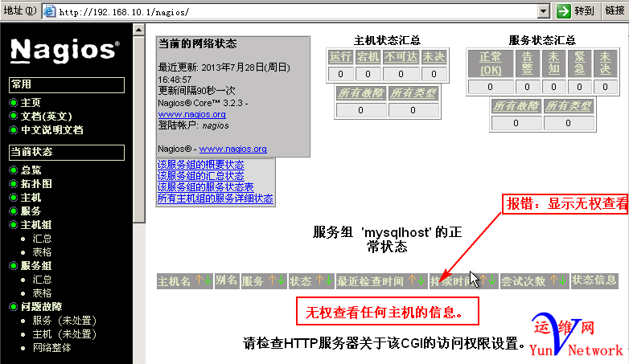Open 表格 under 服务组

42,293
